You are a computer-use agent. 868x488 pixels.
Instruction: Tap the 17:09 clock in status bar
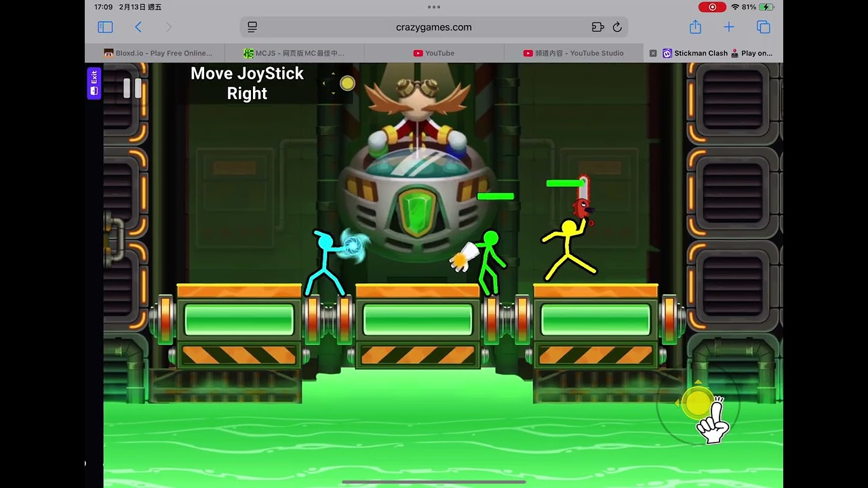(x=104, y=7)
